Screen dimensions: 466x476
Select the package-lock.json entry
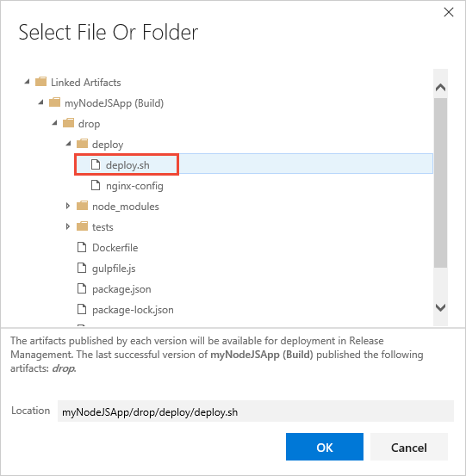coord(133,310)
